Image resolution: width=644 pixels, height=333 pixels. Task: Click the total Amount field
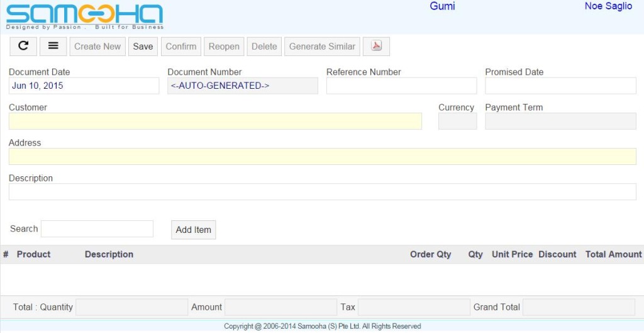click(x=281, y=307)
